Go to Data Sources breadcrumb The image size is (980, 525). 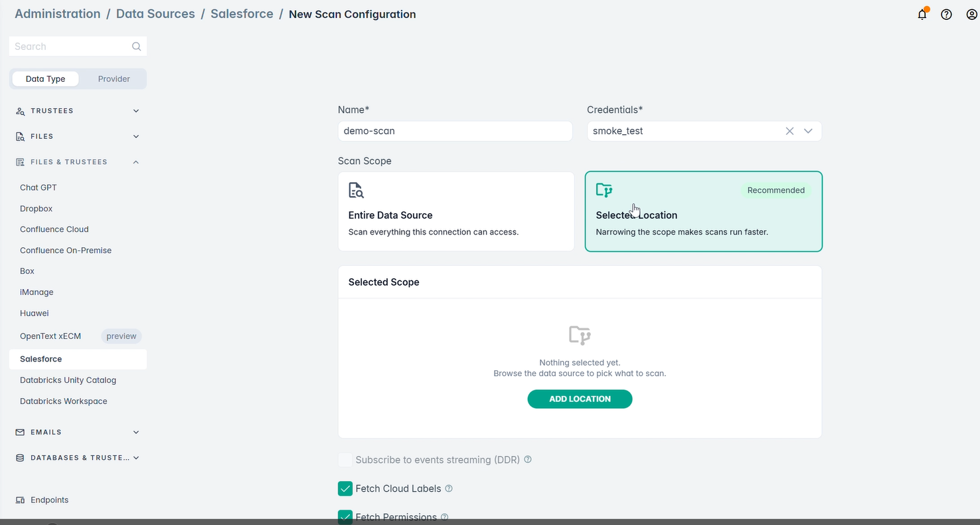tap(155, 14)
